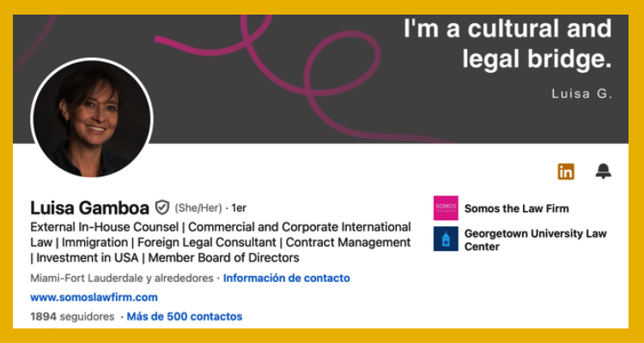Click the Somos the Law Firm logo

(446, 208)
